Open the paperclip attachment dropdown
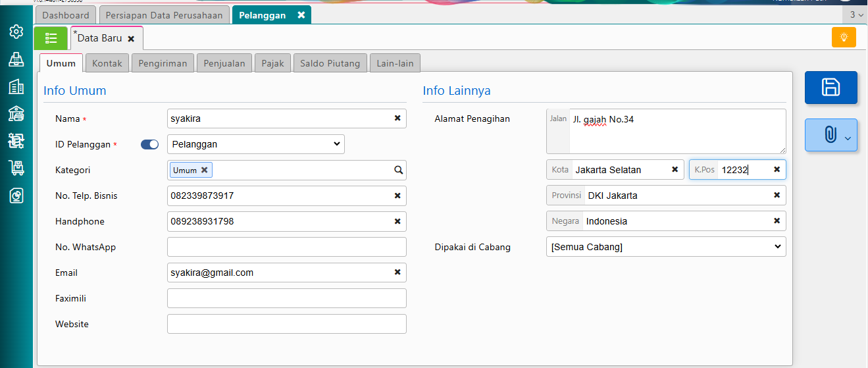The height and width of the screenshot is (368, 868). point(830,135)
